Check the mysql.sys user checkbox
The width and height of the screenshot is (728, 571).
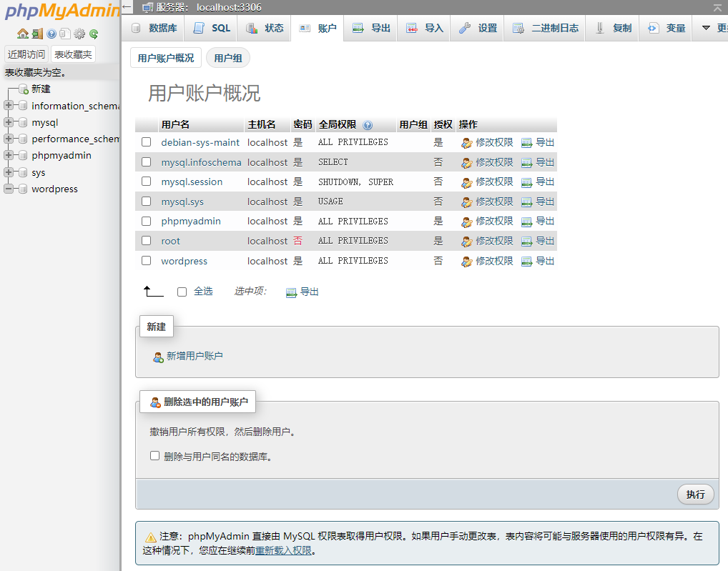click(x=147, y=202)
